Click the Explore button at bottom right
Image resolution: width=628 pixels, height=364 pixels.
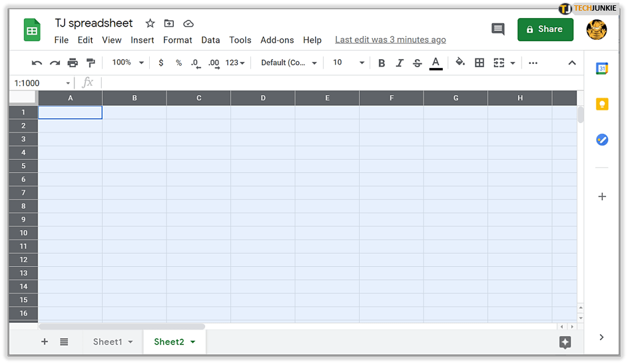click(565, 342)
